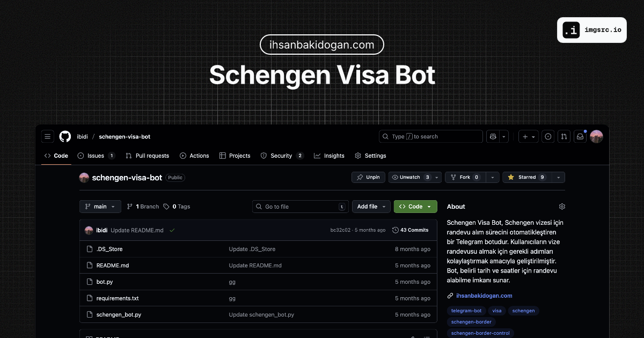Open the hamburger navigation menu
The width and height of the screenshot is (644, 338).
click(x=48, y=136)
